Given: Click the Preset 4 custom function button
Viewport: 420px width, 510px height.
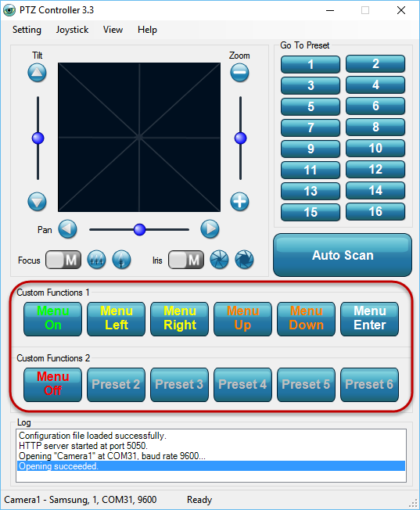Looking at the screenshot, I should (242, 385).
